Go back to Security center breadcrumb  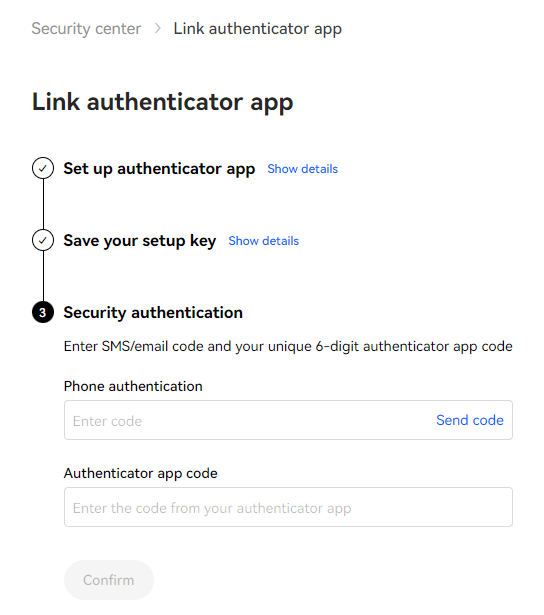click(86, 29)
